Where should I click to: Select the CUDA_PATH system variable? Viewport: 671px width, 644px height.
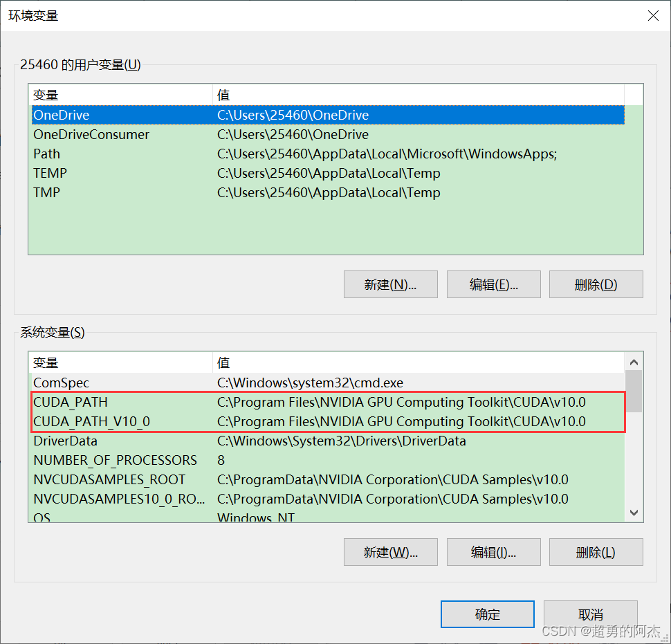[328, 402]
